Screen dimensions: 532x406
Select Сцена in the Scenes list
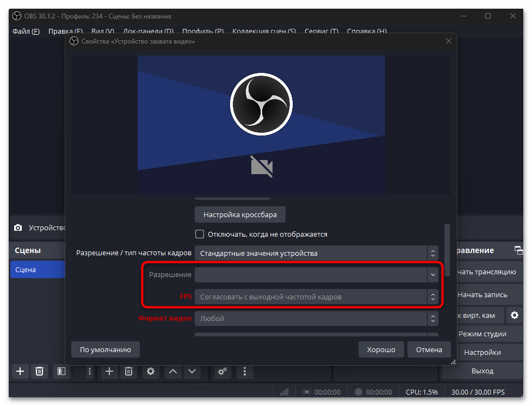pyautogui.click(x=38, y=269)
